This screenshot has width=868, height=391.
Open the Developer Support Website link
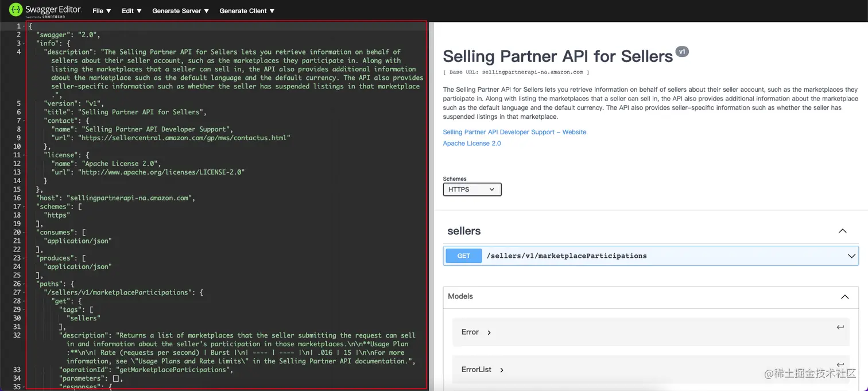(x=514, y=132)
